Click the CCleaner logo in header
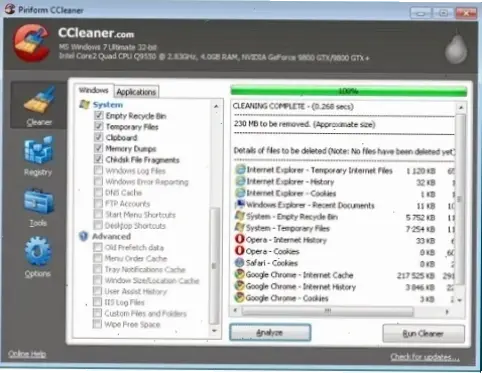482x373 pixels. point(32,43)
